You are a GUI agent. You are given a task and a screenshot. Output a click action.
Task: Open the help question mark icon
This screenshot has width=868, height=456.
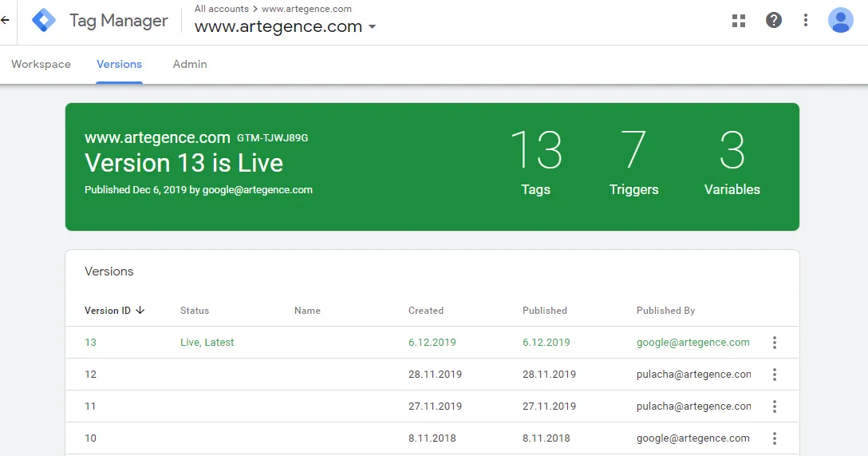coord(773,21)
